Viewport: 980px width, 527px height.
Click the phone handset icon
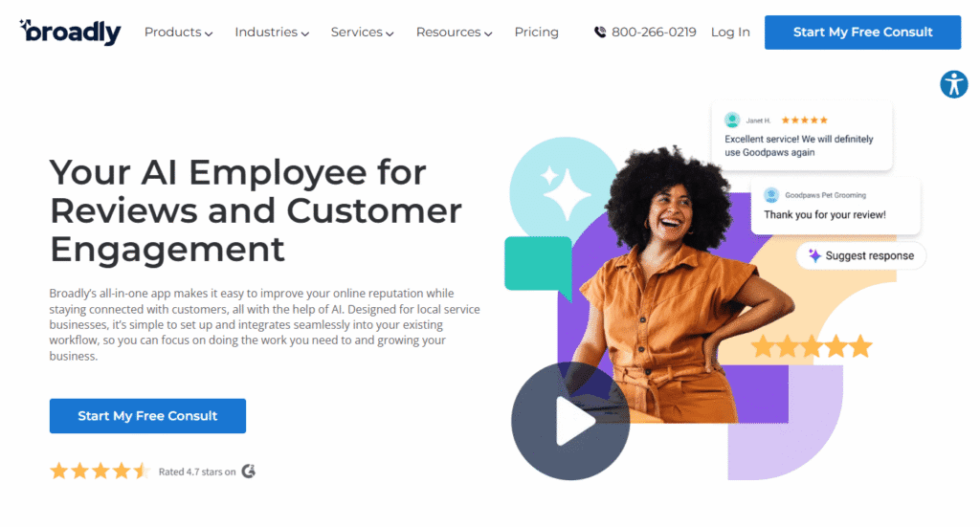(600, 32)
